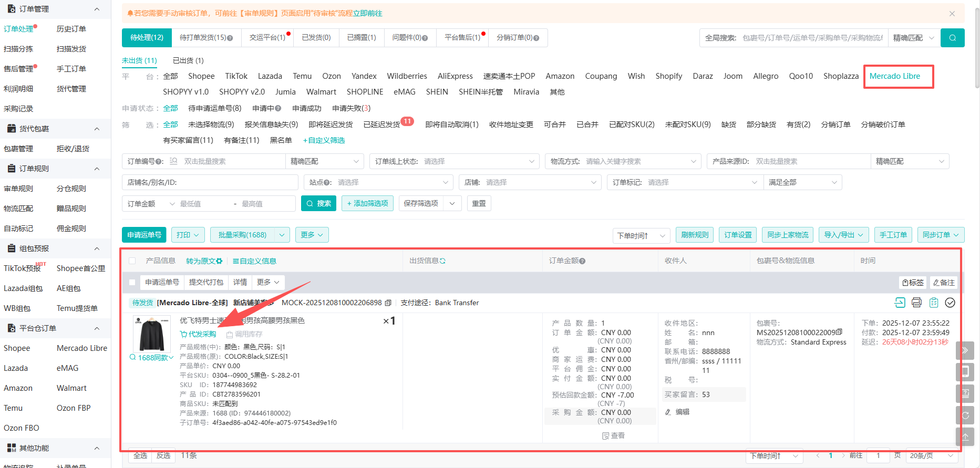Click the 代发采购 cart link
Viewport: 980px width, 468px height.
tap(198, 334)
